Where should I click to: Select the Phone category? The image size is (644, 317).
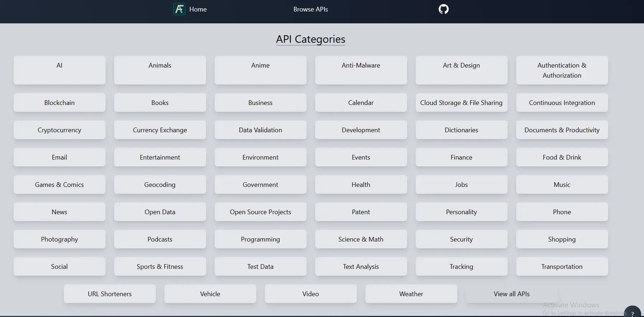point(562,212)
